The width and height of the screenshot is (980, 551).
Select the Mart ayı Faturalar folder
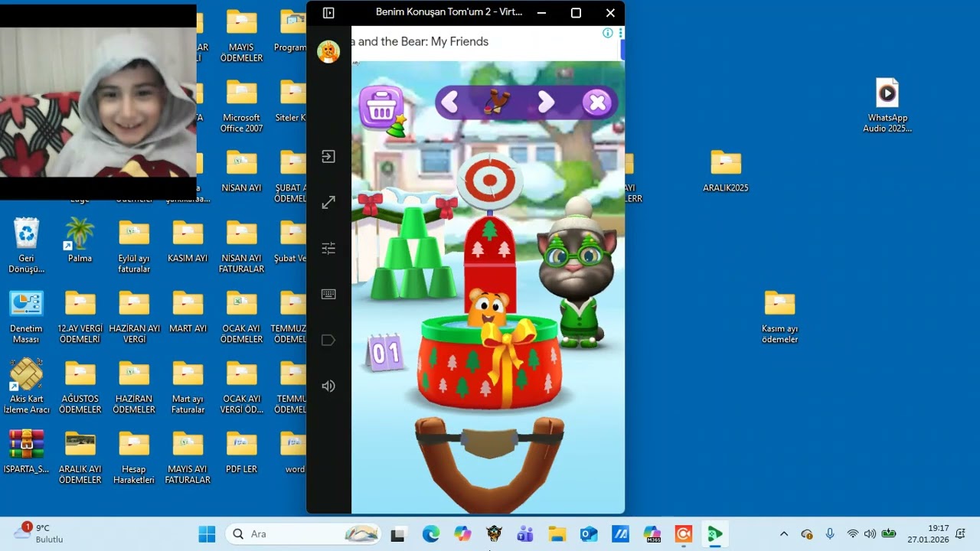(188, 386)
